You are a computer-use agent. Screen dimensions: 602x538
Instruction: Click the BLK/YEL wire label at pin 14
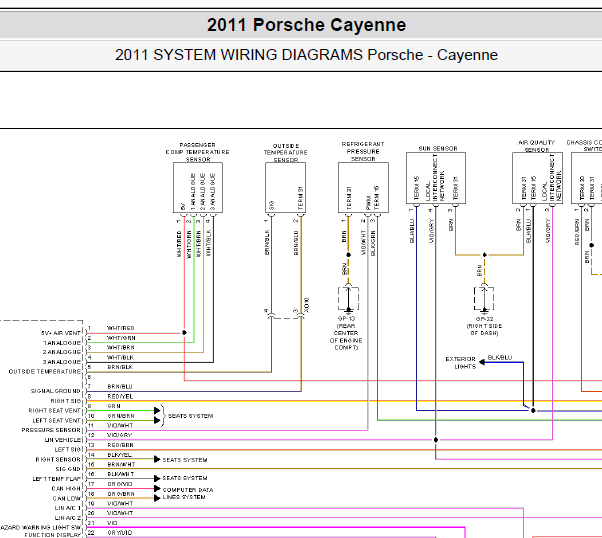[x=119, y=455]
